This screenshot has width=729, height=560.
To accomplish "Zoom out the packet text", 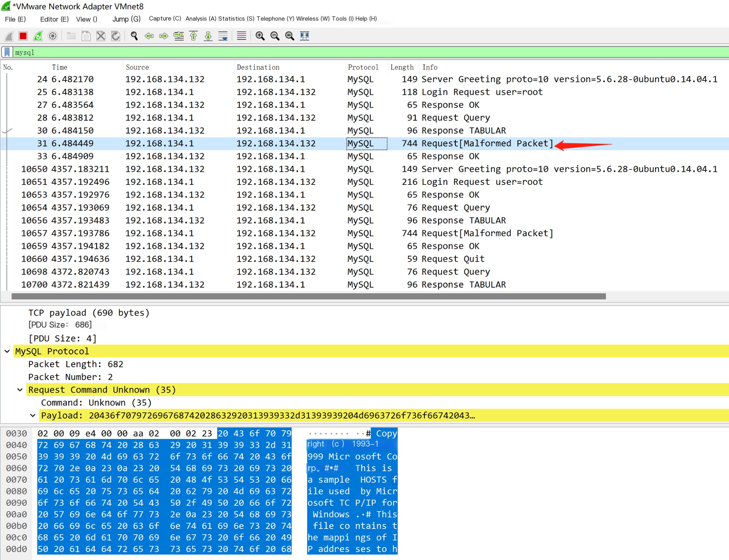I will coord(275,36).
